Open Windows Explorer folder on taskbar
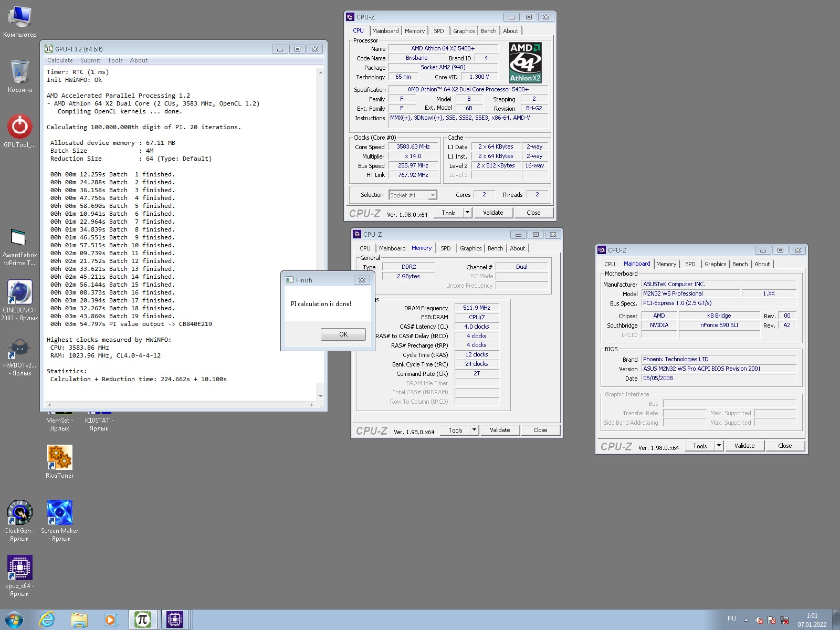 (79, 619)
